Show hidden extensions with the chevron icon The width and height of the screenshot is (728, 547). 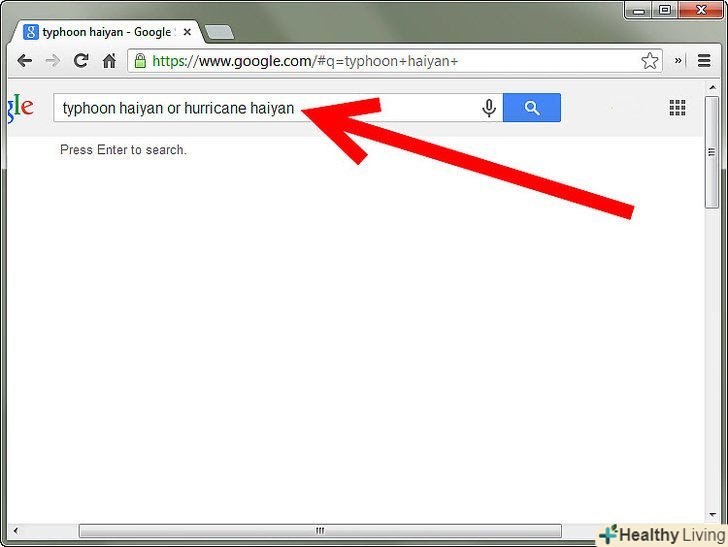[678, 60]
